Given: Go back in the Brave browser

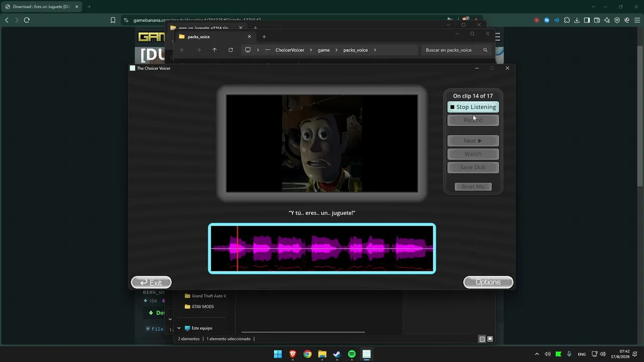Looking at the screenshot, I should [7, 20].
